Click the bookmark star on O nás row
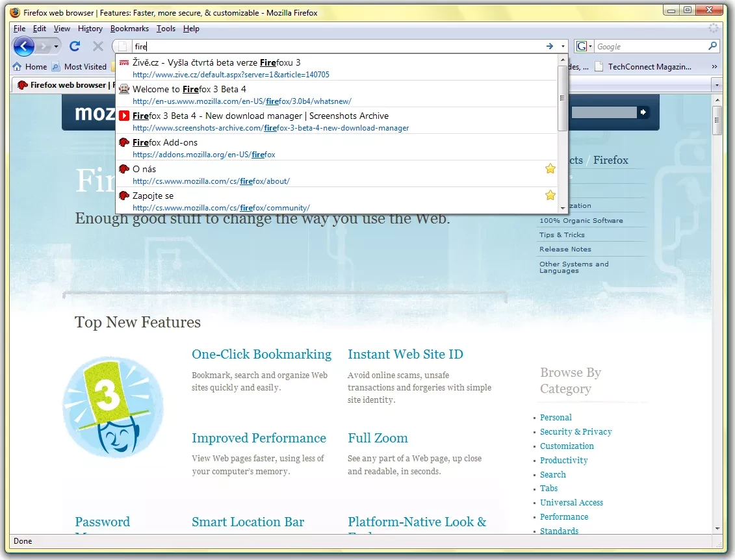The height and width of the screenshot is (560, 735). (550, 169)
